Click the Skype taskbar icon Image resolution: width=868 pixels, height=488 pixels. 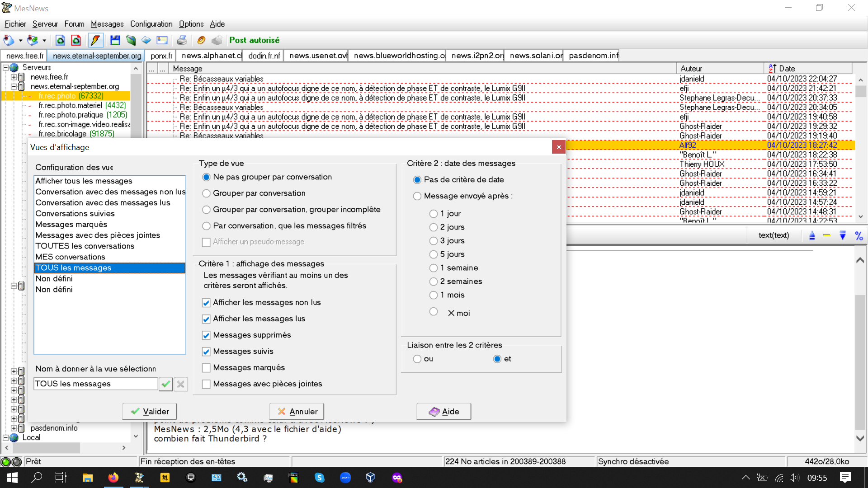point(320,478)
